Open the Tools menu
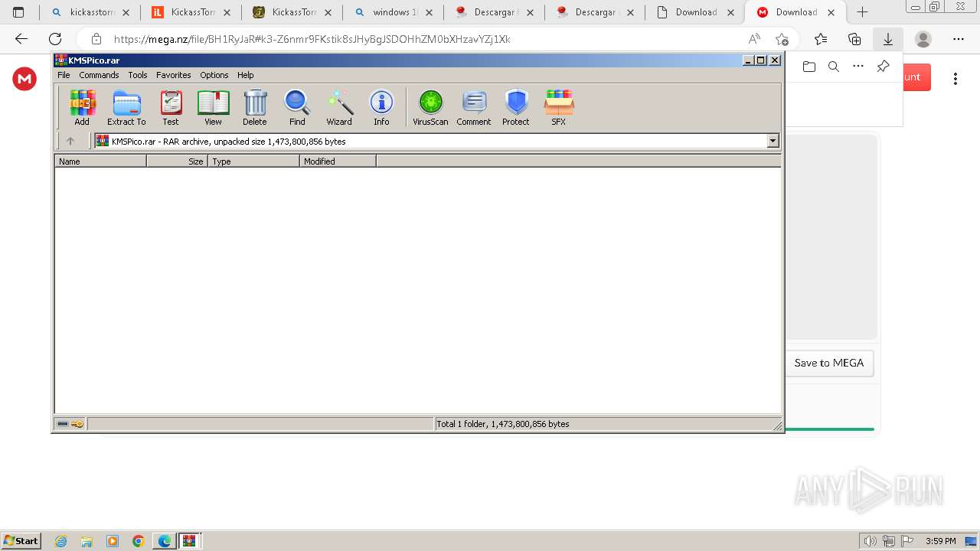The width and height of the screenshot is (980, 551). point(138,75)
